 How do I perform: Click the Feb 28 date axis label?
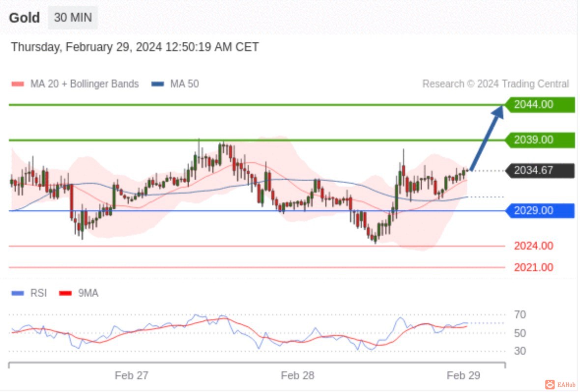pyautogui.click(x=297, y=376)
